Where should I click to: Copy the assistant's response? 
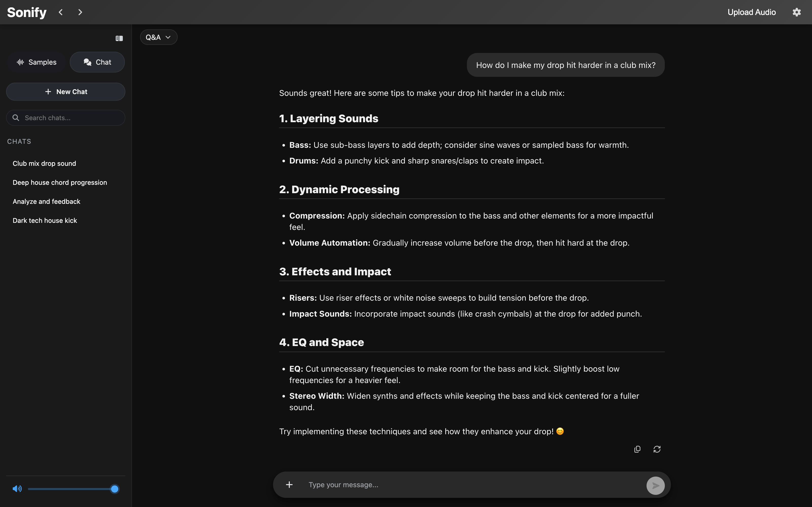(x=637, y=449)
